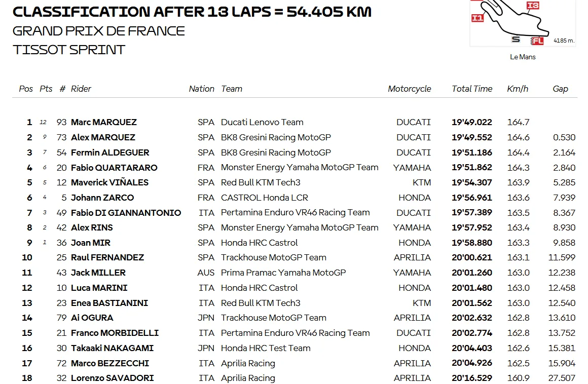Click the Le Mans circuit map thumbnail
The height and width of the screenshot is (384, 588).
(x=523, y=23)
